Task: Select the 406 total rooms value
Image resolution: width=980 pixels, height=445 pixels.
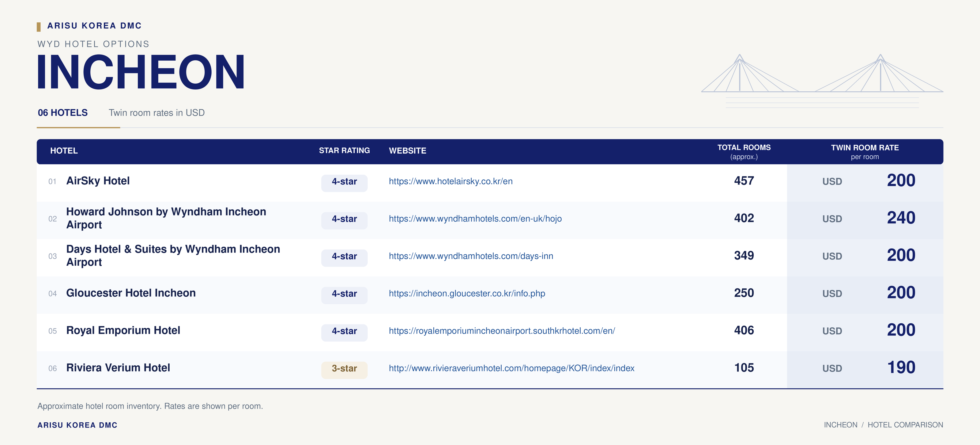Action: pyautogui.click(x=744, y=330)
